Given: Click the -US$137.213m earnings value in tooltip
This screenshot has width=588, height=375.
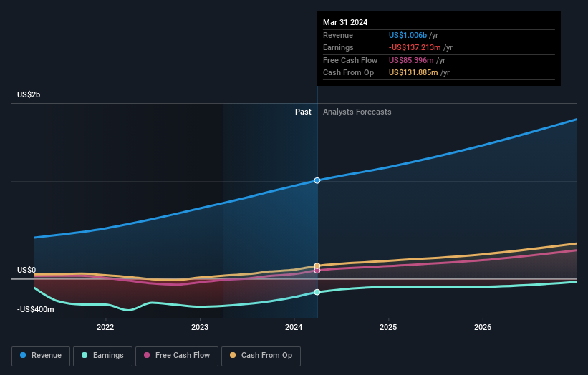Looking at the screenshot, I should click(x=415, y=47).
